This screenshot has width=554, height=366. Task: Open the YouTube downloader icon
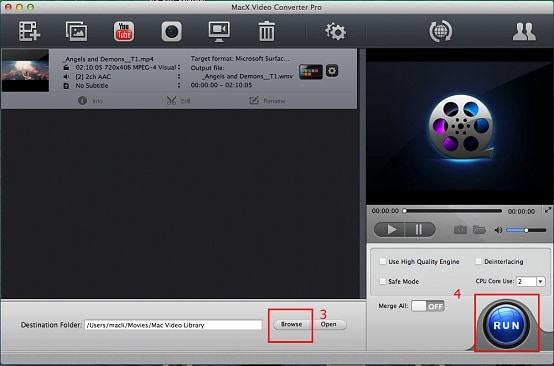pos(124,31)
